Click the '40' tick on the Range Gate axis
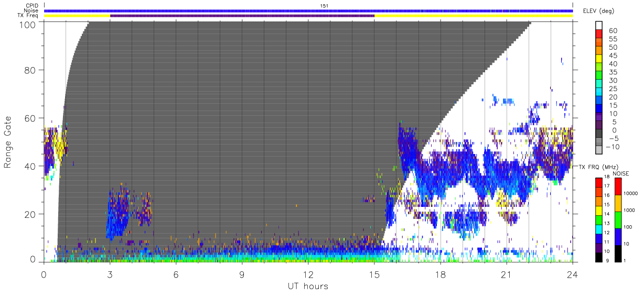 tap(31, 166)
